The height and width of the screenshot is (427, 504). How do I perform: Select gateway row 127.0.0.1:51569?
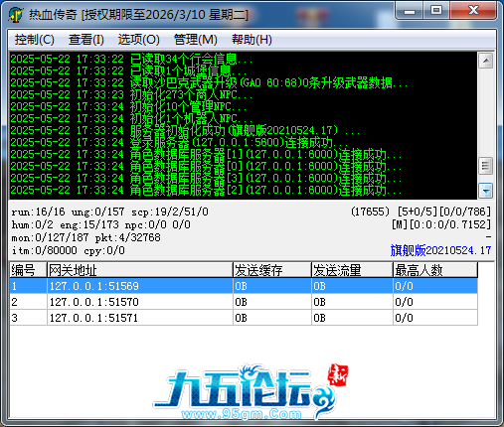[x=244, y=286]
